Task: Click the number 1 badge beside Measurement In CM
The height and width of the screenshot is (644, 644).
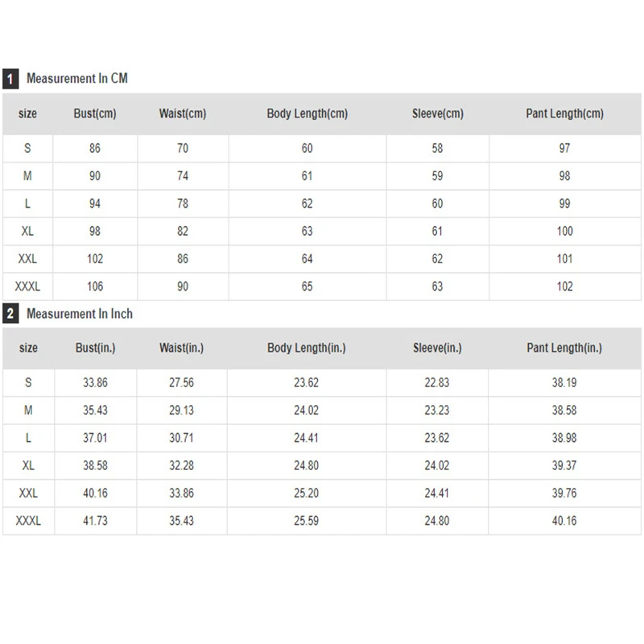Action: point(10,79)
